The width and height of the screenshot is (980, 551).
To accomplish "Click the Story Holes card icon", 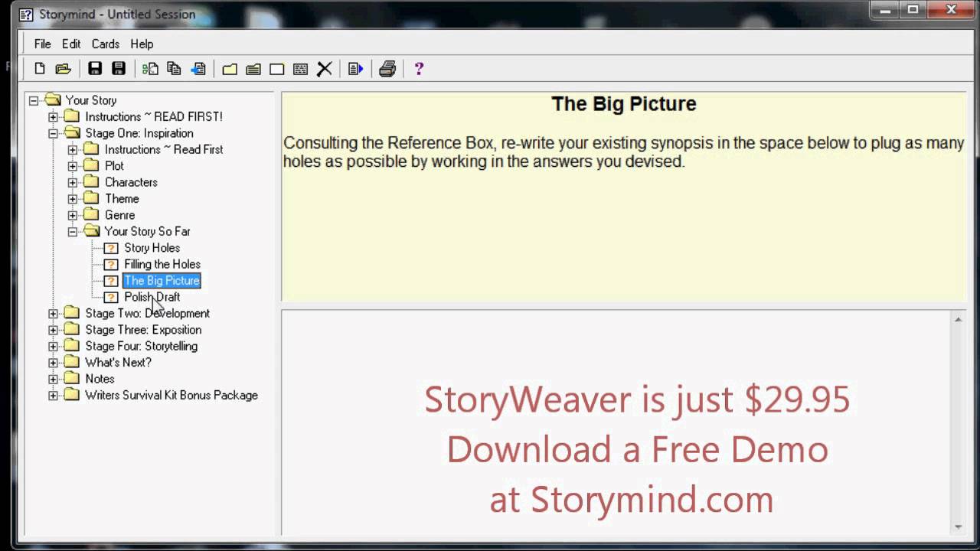I will click(x=111, y=248).
